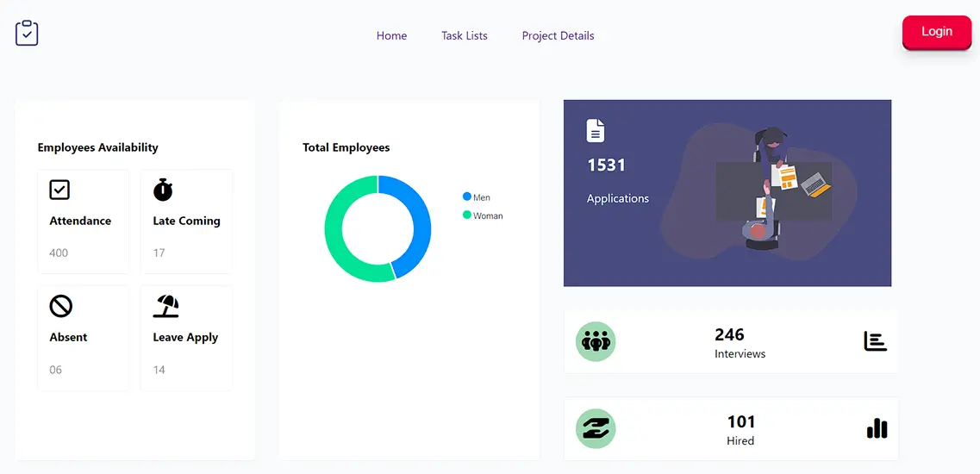980x474 pixels.
Task: Click the Employees Availability heading
Action: point(97,147)
